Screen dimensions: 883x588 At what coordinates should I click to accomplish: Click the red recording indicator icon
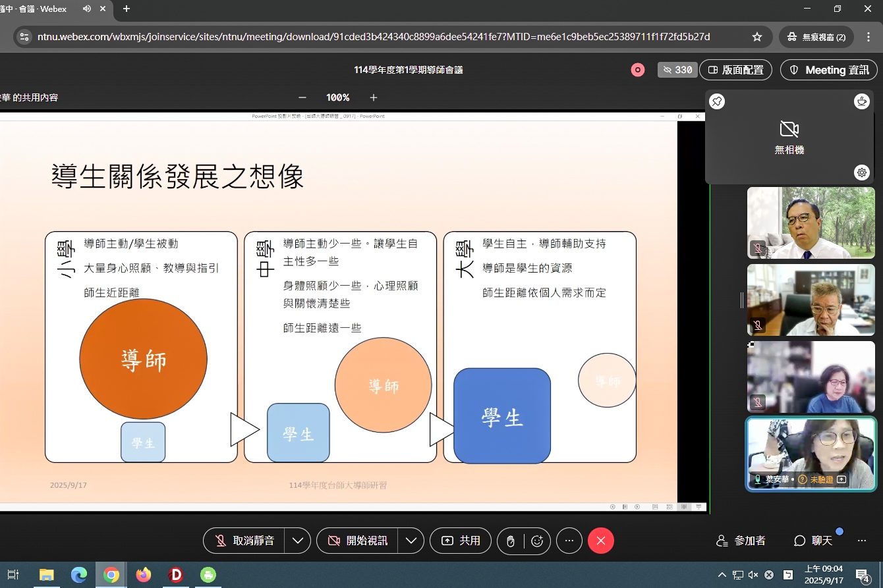click(638, 70)
